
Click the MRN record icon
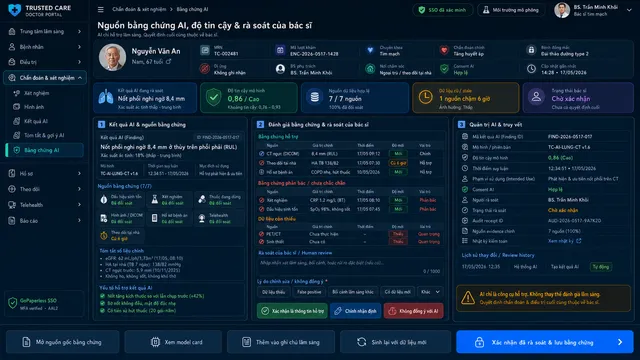point(205,50)
